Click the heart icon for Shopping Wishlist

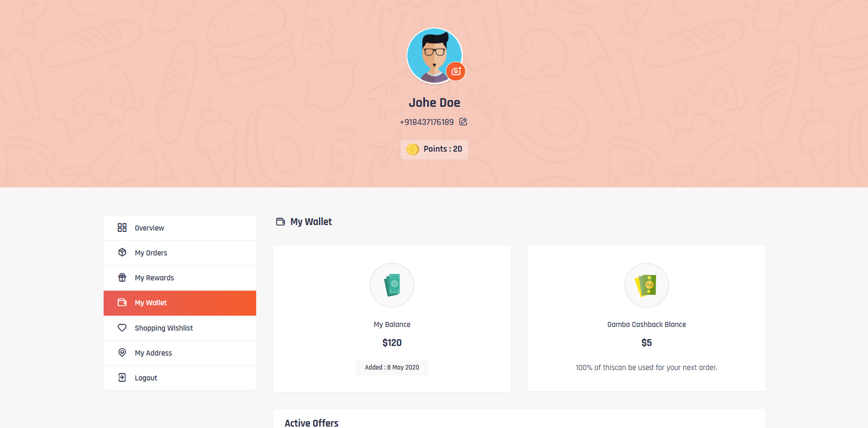pos(122,328)
